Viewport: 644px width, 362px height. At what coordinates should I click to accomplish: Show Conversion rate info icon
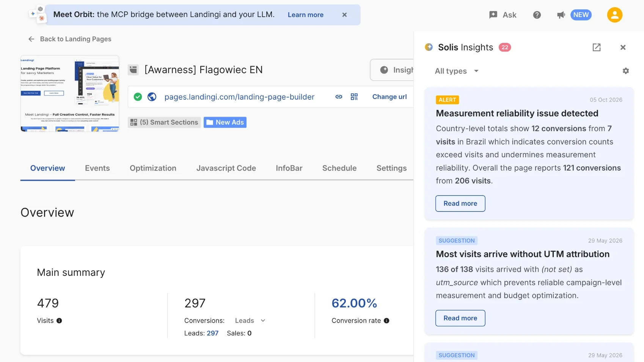[386, 321]
